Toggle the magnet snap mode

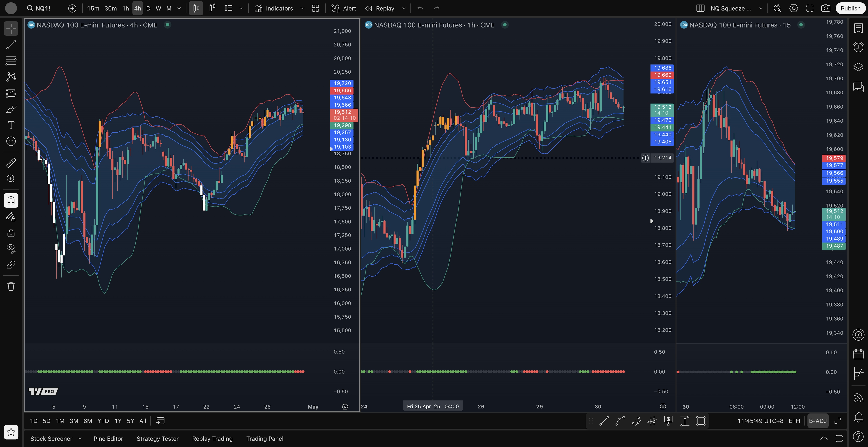click(11, 201)
